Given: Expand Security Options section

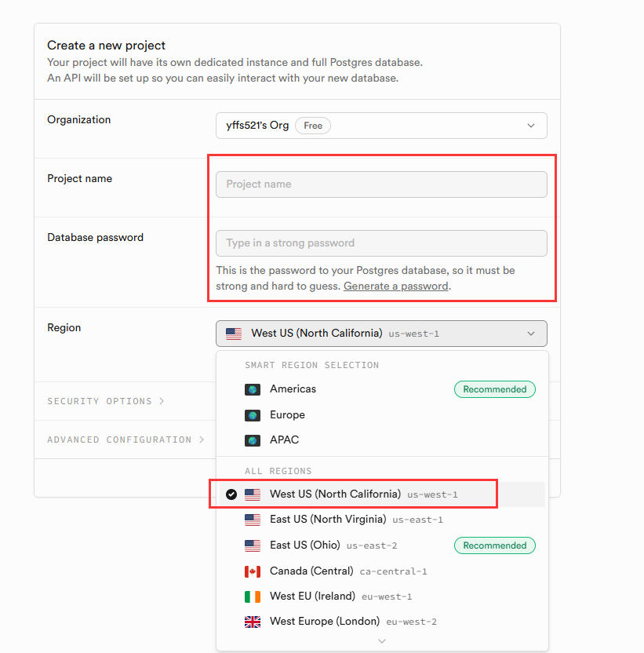Looking at the screenshot, I should pyautogui.click(x=106, y=401).
